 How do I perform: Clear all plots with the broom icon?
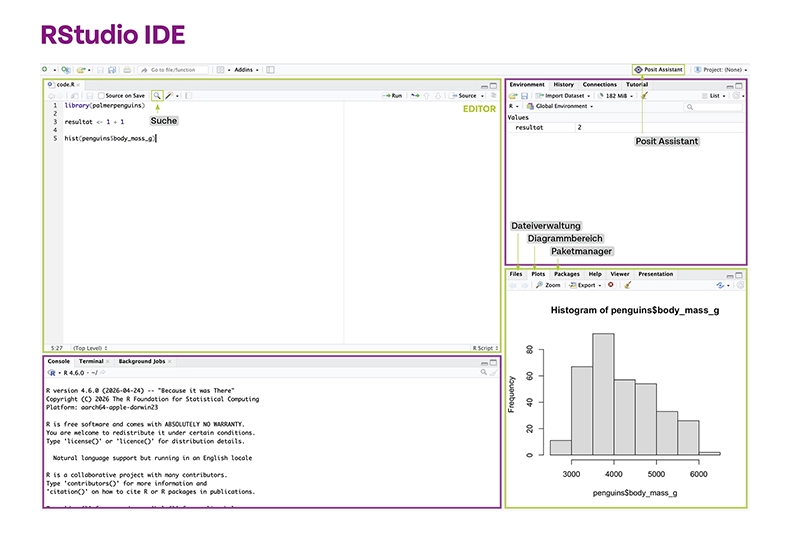(627, 285)
